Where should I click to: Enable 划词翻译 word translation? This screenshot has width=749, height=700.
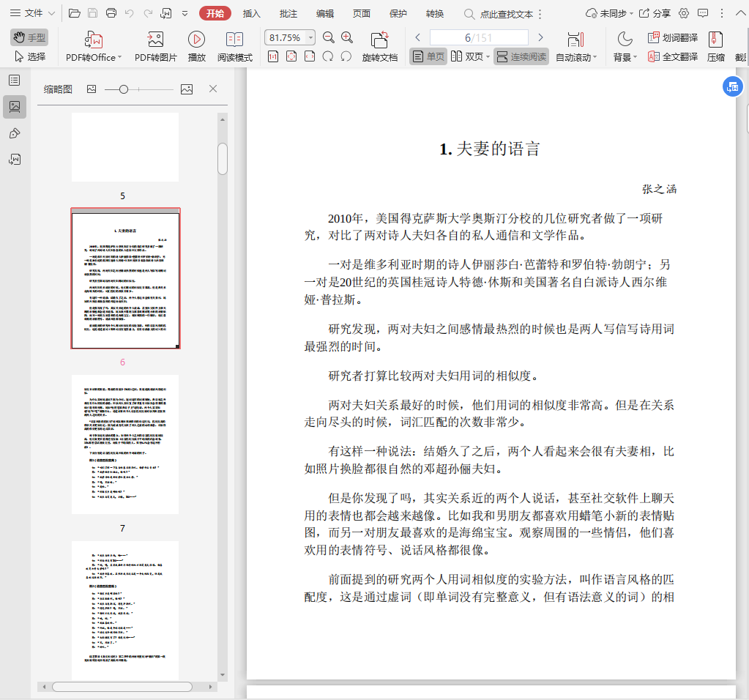673,37
